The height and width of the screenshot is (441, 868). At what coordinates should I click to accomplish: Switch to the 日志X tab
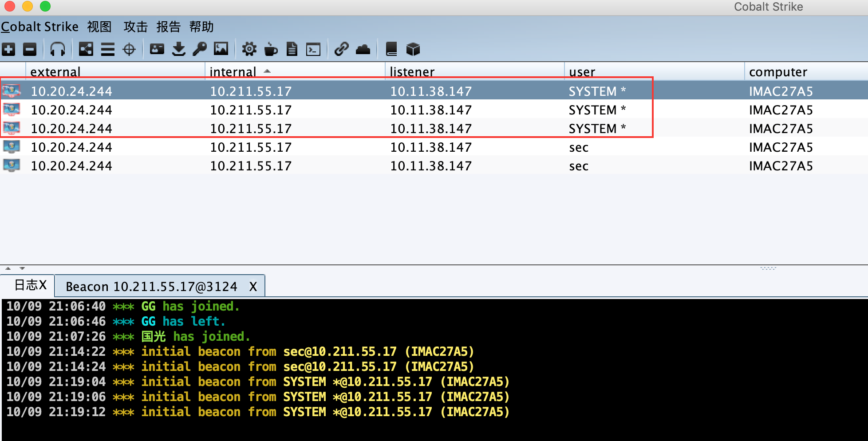(28, 285)
